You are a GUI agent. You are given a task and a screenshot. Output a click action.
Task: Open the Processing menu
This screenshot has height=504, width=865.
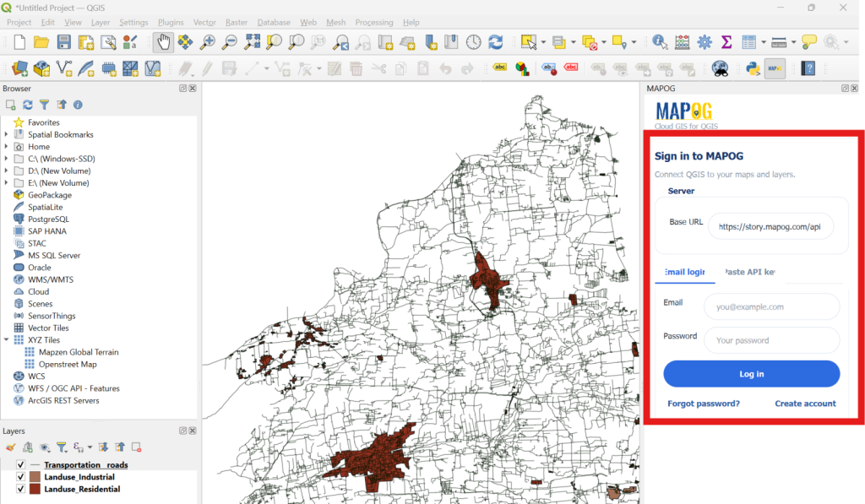click(x=374, y=22)
